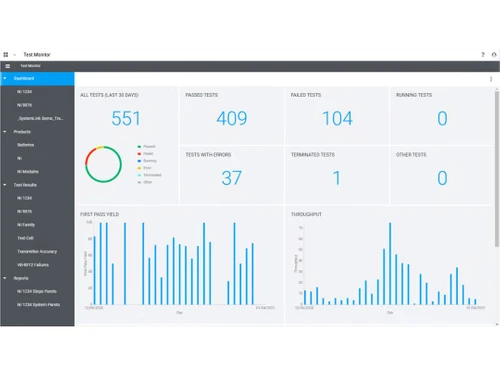Click the 409 passed tests count
The height and width of the screenshot is (375, 500).
[x=232, y=118]
